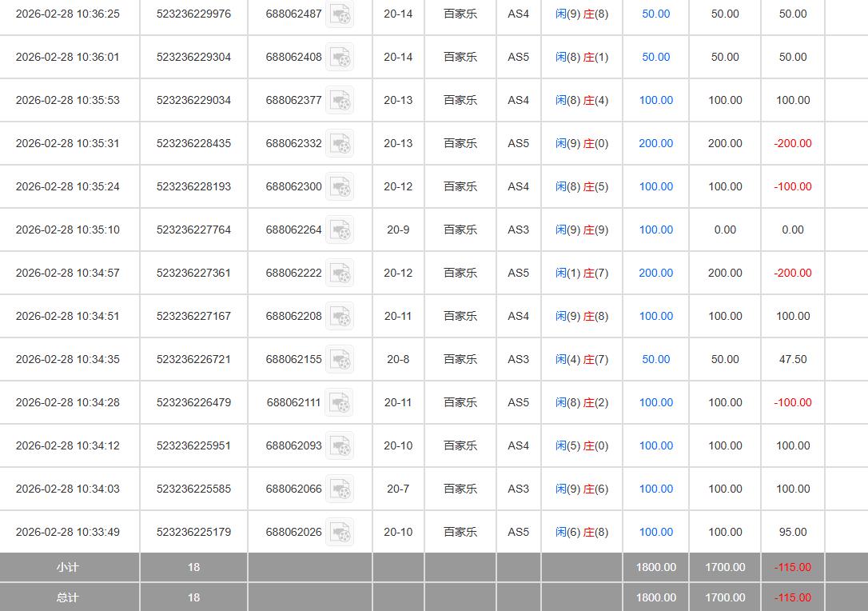Show the video replay for 688062066
This screenshot has height=611, width=868.
click(340, 489)
